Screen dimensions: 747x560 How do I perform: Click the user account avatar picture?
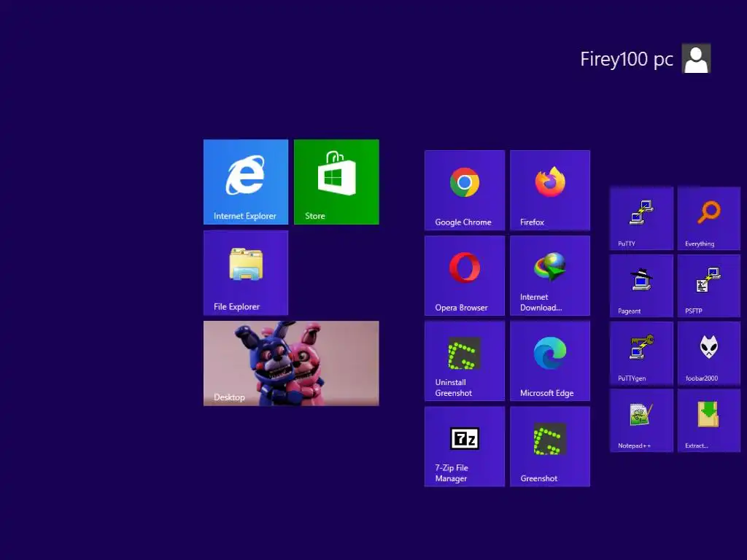coord(696,58)
